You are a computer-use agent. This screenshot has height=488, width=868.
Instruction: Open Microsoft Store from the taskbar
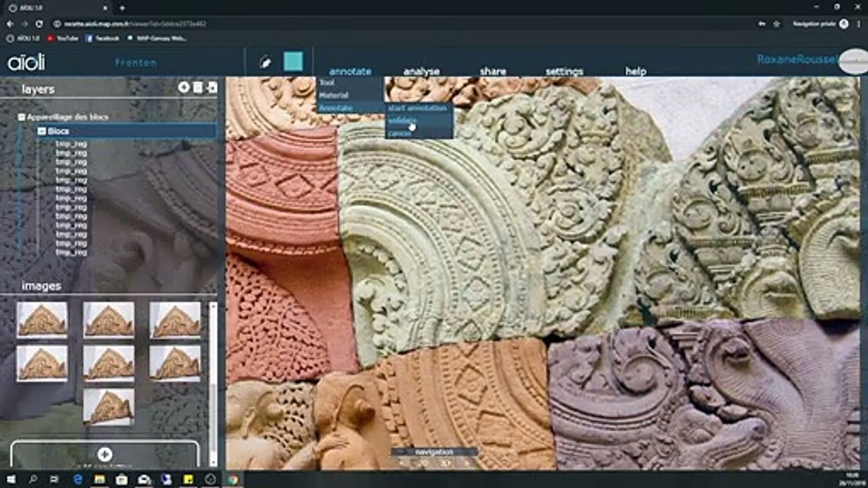point(122,479)
